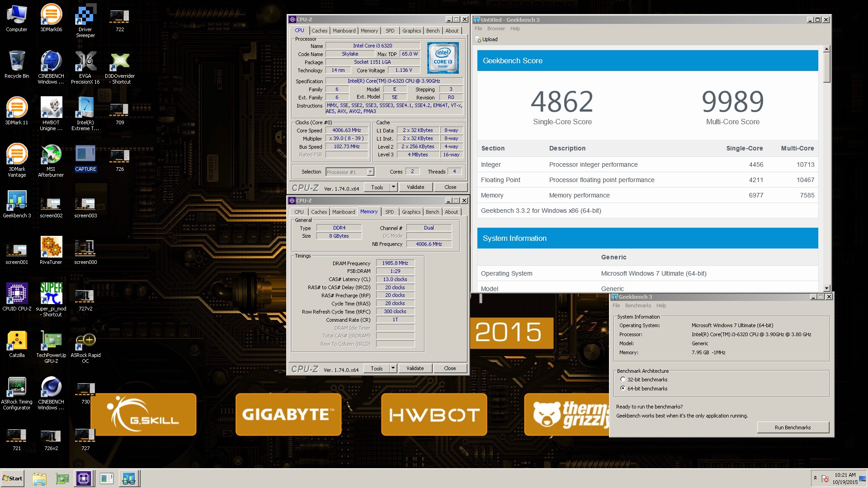Click Validate in the Memory CPU-Z window
This screenshot has height=488, width=868.
click(415, 368)
